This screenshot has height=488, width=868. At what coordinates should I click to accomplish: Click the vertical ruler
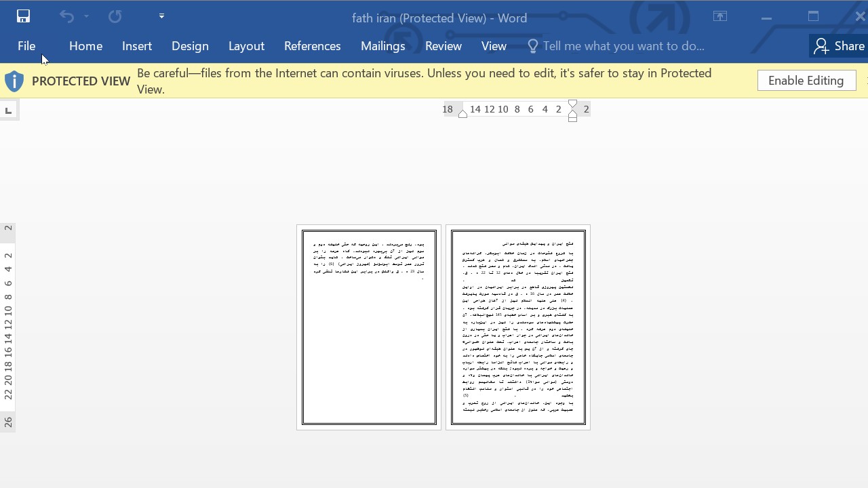(x=8, y=327)
